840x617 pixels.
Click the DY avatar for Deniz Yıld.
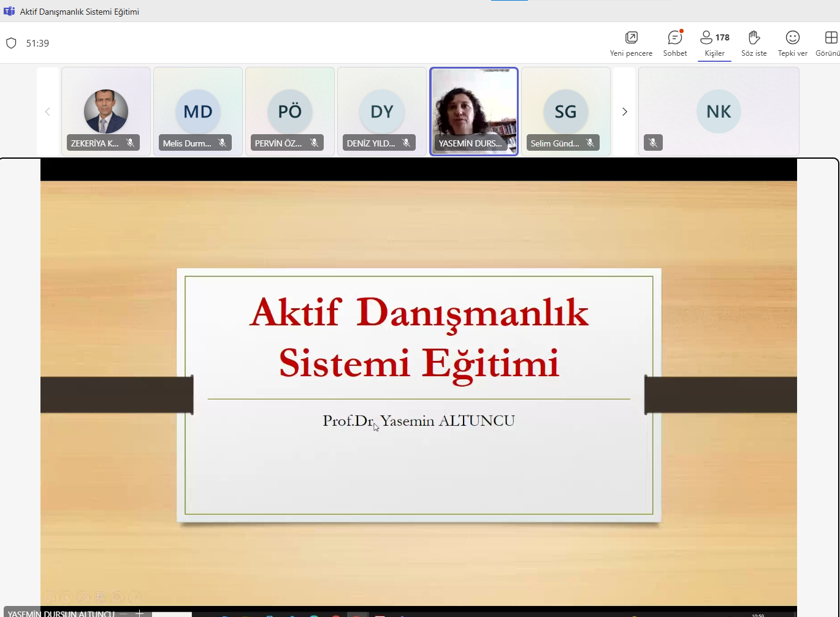(x=382, y=112)
